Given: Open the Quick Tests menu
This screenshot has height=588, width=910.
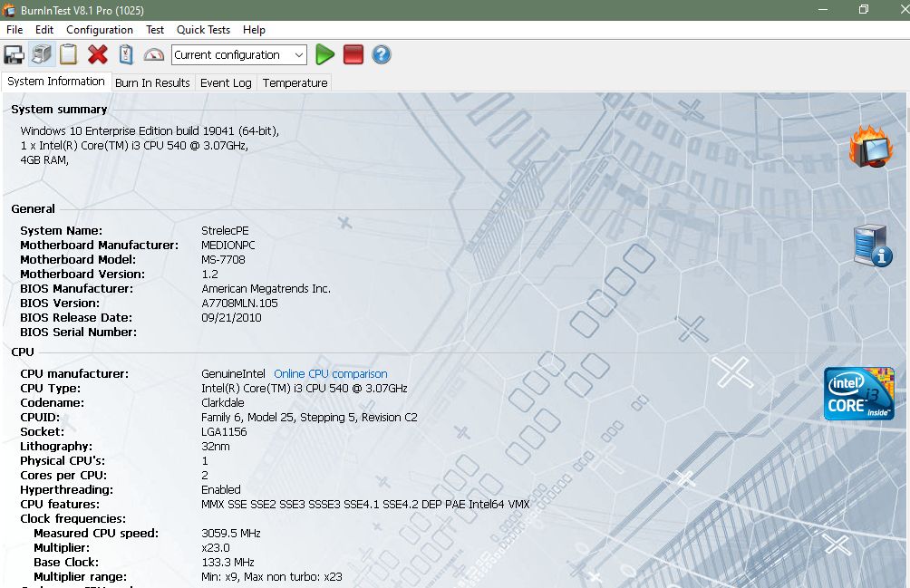Looking at the screenshot, I should [x=203, y=30].
